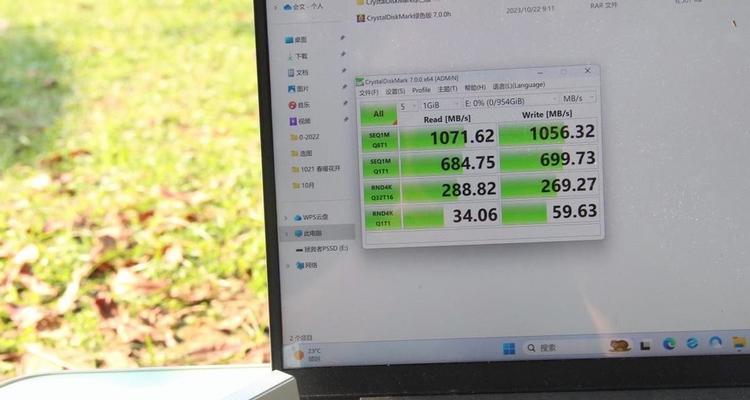Expand the 此电脑 tree node
This screenshot has height=400, width=750.
click(x=287, y=234)
